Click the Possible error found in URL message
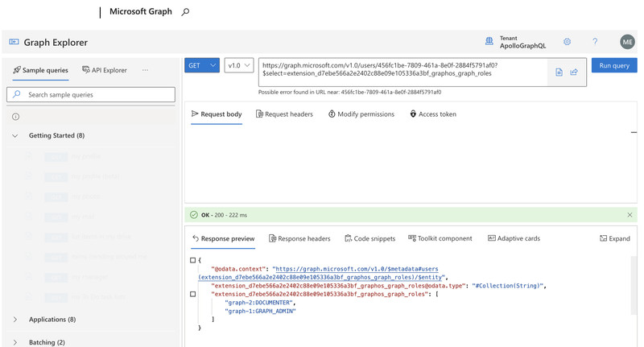Viewport: 644px width, 347px height. pyautogui.click(x=349, y=92)
